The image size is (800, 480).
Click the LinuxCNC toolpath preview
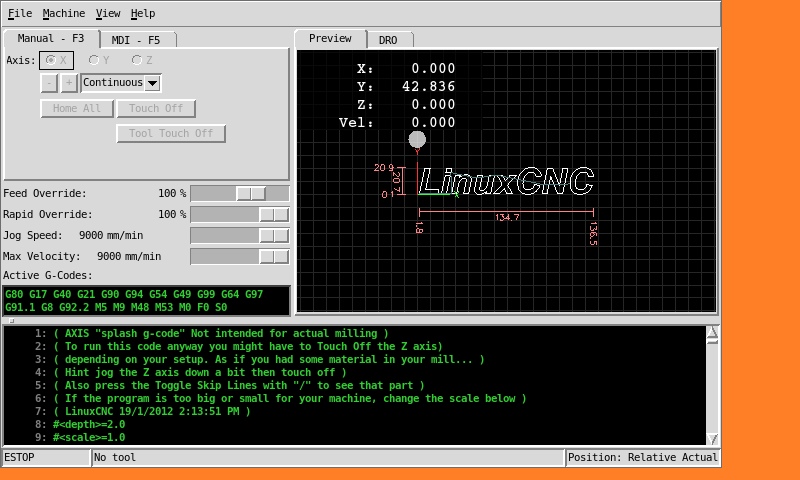[506, 181]
